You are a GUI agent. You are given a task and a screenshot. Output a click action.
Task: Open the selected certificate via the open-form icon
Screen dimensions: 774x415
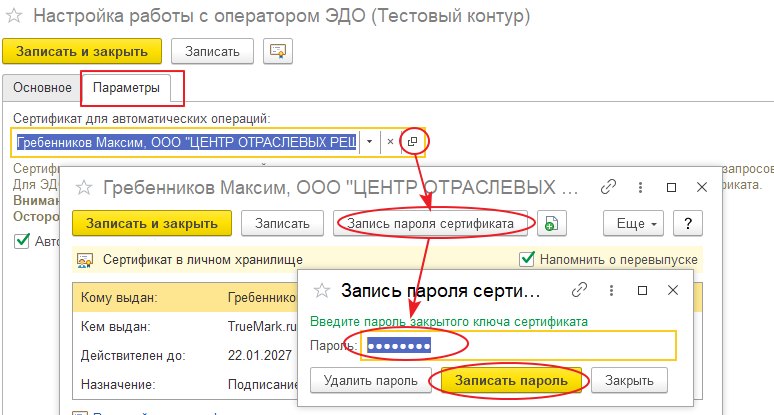pos(412,142)
